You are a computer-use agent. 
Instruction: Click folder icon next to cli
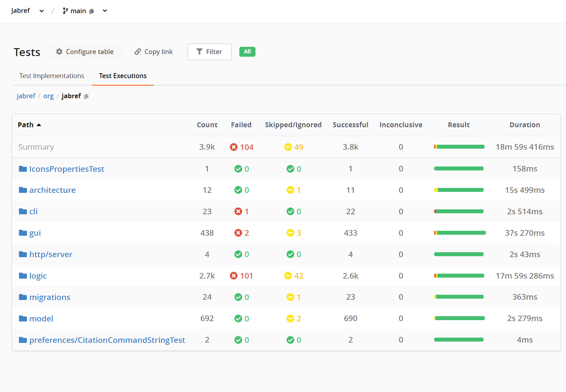coord(23,212)
